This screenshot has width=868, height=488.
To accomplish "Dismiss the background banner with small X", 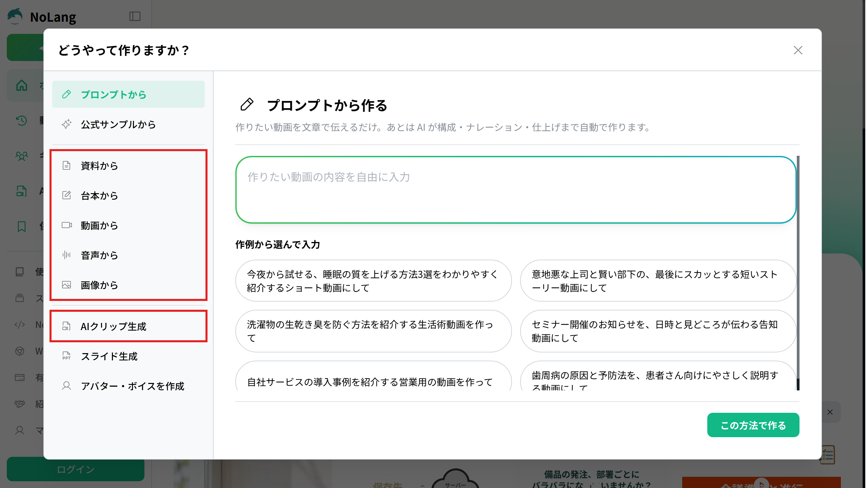I will click(830, 412).
